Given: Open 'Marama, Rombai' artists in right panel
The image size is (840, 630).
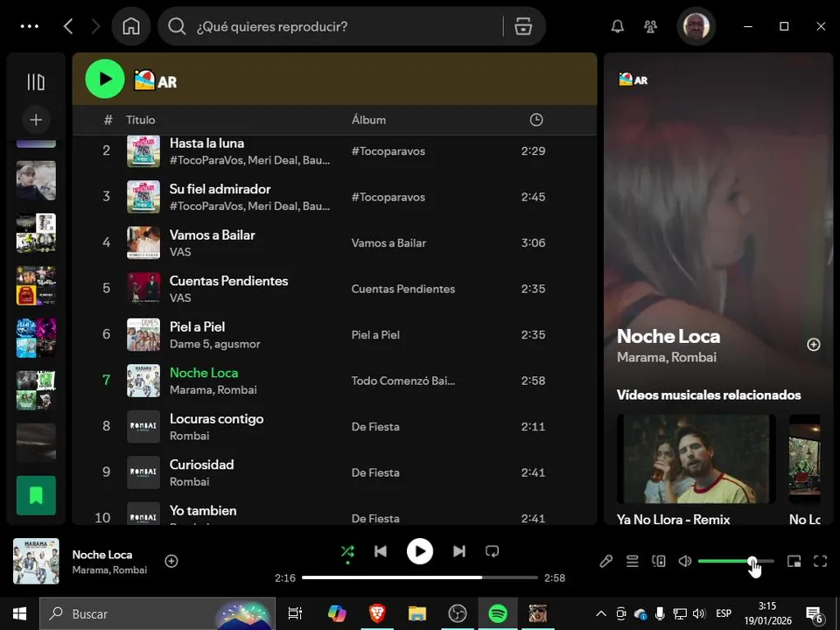Looking at the screenshot, I should coord(667,357).
